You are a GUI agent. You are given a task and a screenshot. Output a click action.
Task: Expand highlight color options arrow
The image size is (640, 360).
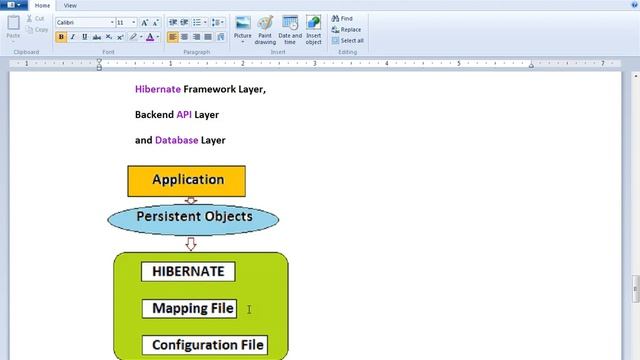click(x=141, y=37)
